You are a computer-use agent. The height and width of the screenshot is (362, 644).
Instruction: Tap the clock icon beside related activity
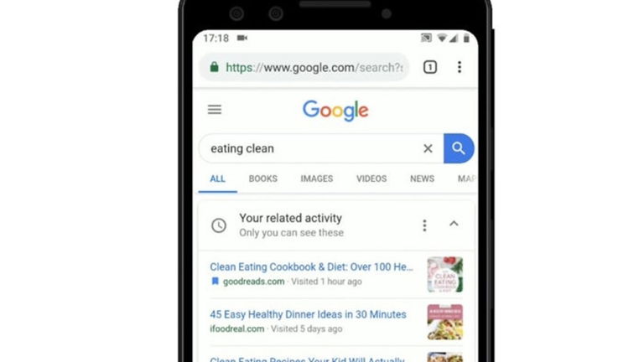pos(219,225)
